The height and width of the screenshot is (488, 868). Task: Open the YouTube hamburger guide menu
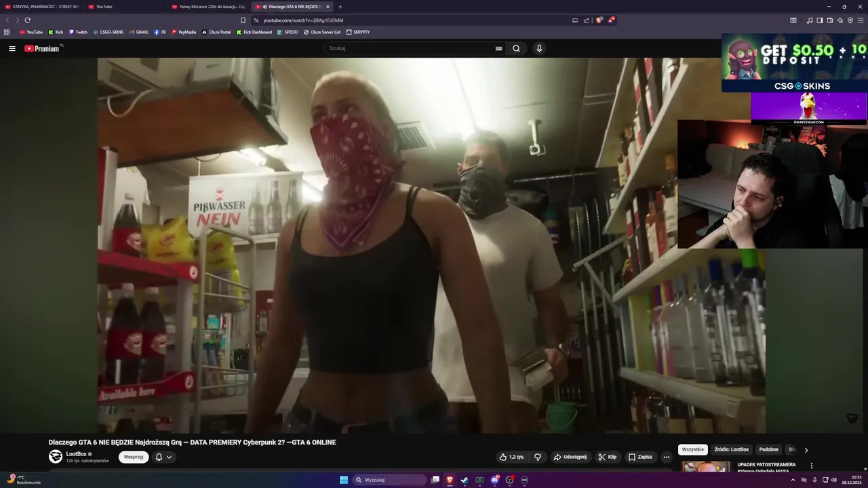click(x=12, y=49)
